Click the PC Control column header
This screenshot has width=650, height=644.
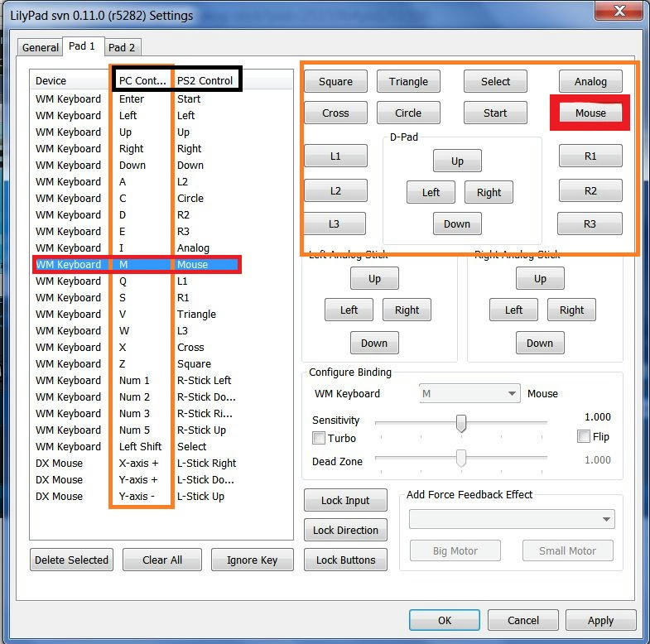[x=142, y=80]
